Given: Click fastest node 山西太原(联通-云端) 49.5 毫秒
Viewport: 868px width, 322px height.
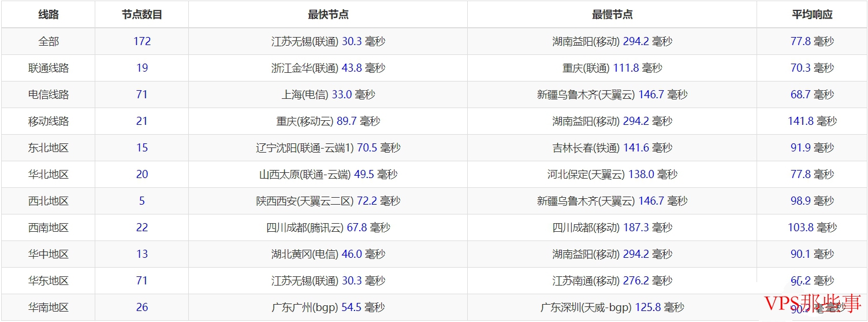Looking at the screenshot, I should click(328, 175).
